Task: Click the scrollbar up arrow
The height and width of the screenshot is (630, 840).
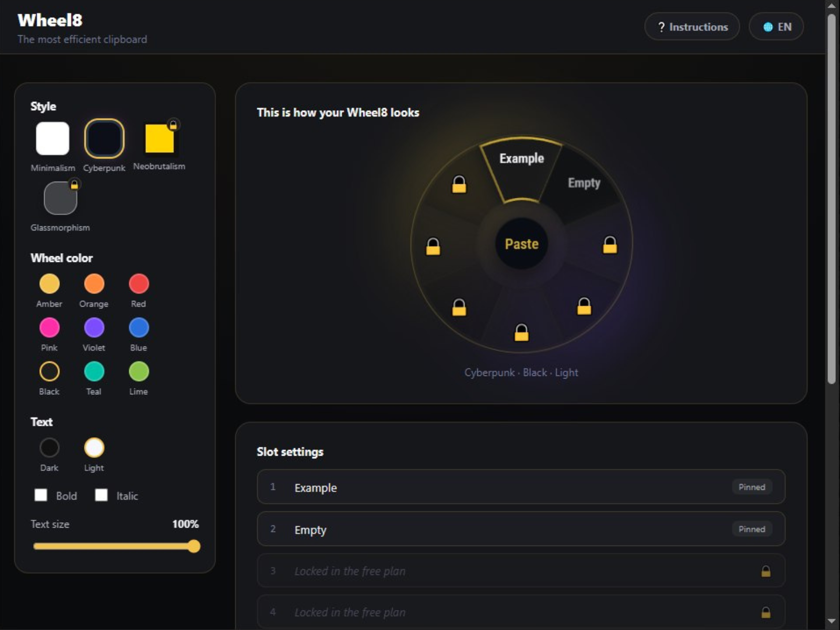Action: 832,6
